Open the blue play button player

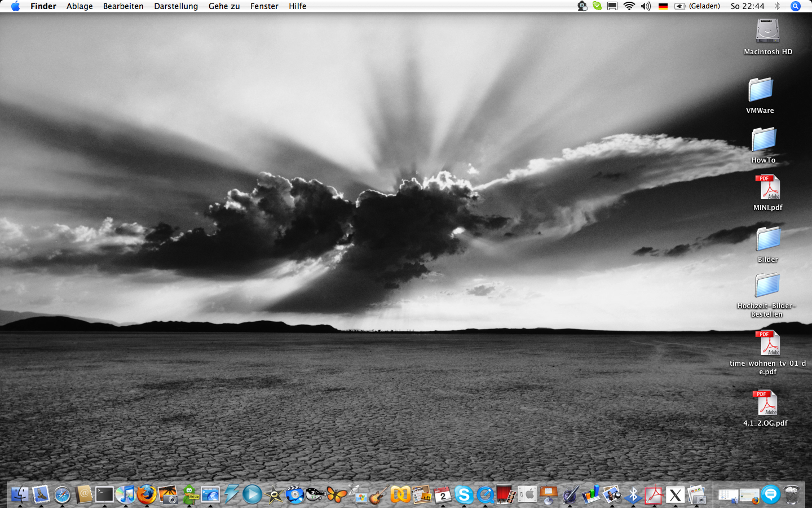[253, 495]
